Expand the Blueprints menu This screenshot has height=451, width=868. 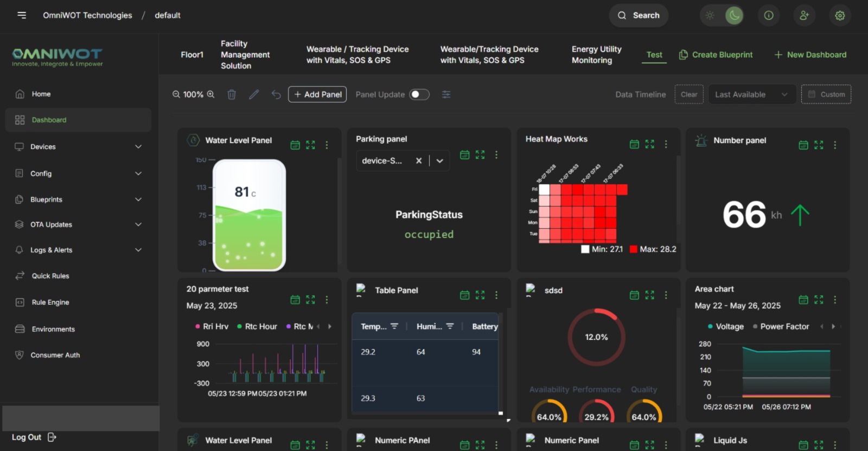78,199
